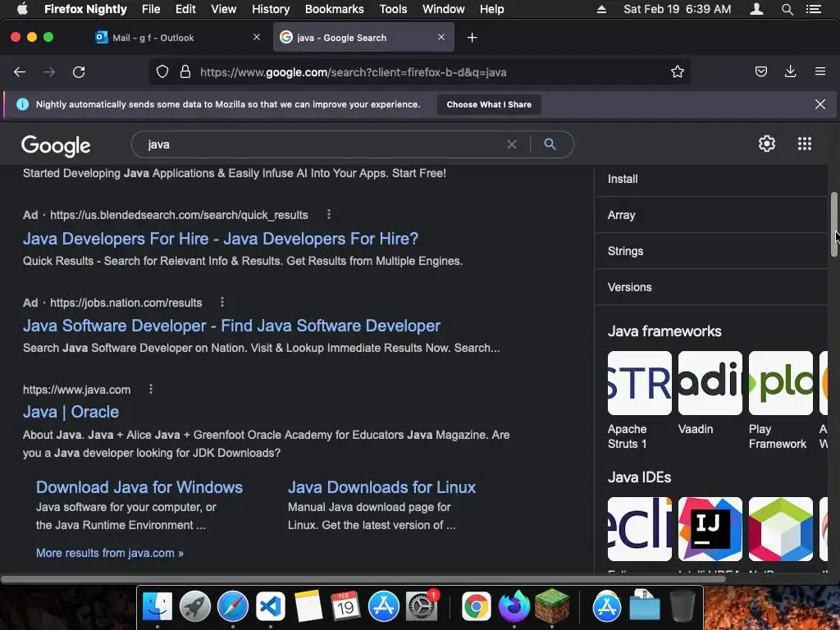Image resolution: width=840 pixels, height=630 pixels.
Task: Click the vertical page scrollbar thumb
Action: [834, 224]
